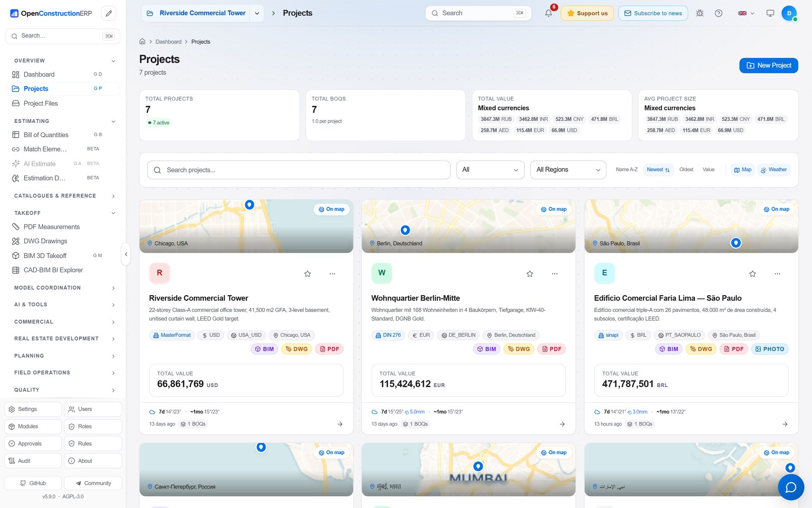Sort projects by Value
This screenshot has width=812, height=508.
[x=708, y=170]
